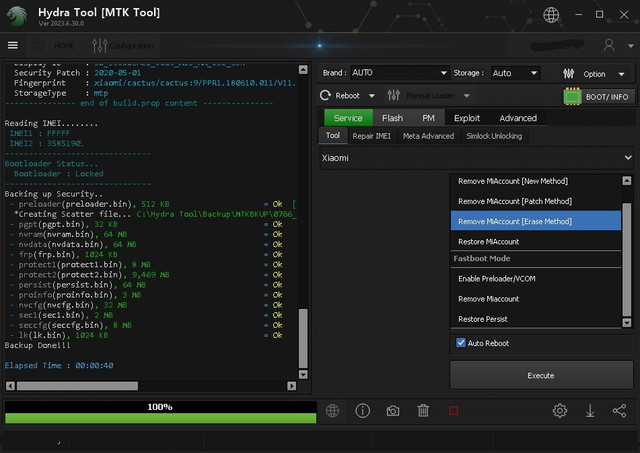The width and height of the screenshot is (640, 453).
Task: Switch to the Flash tab
Action: pyautogui.click(x=392, y=118)
